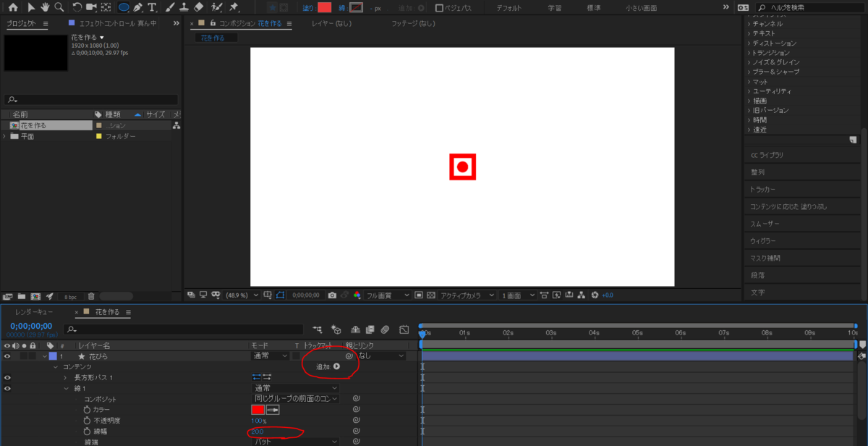Toggle the mask and shape path visibility icon

tap(281, 295)
